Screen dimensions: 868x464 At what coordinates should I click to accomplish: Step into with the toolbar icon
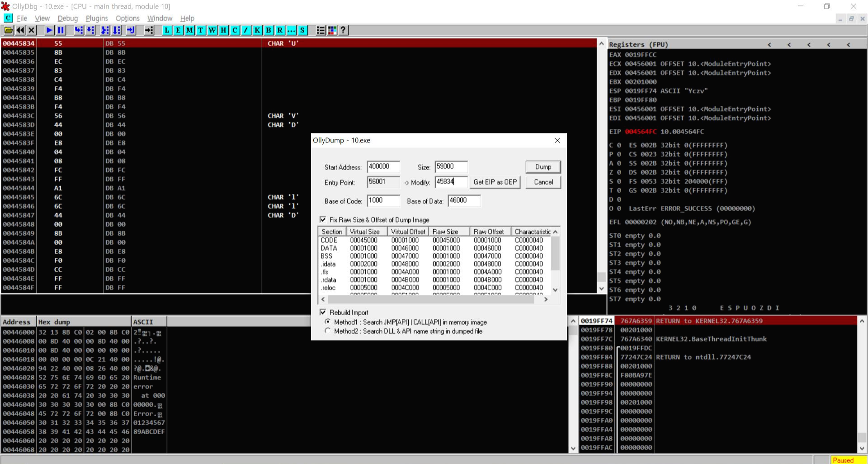[79, 30]
